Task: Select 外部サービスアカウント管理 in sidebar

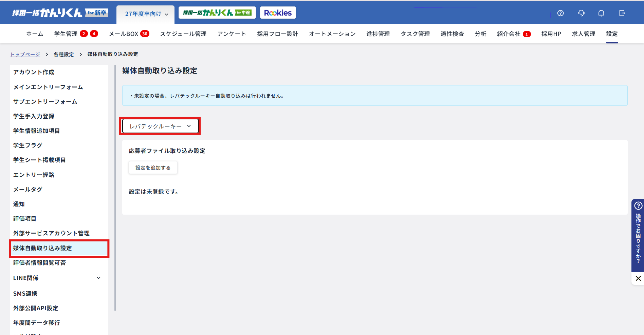Action: click(x=51, y=233)
